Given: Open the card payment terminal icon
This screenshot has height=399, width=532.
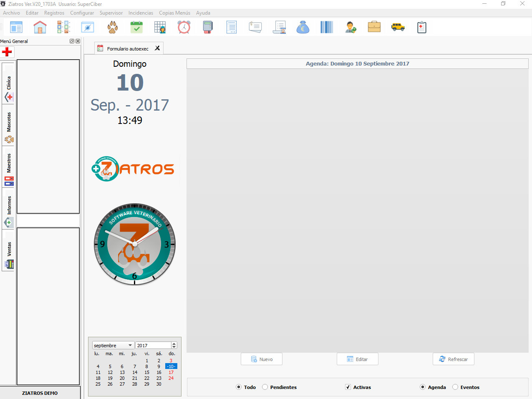Looking at the screenshot, I should click(x=208, y=28).
